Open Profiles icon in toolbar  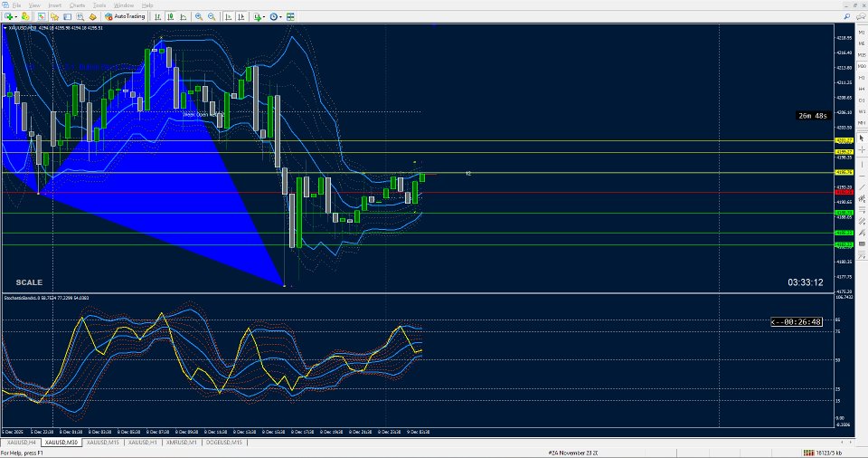click(25, 16)
